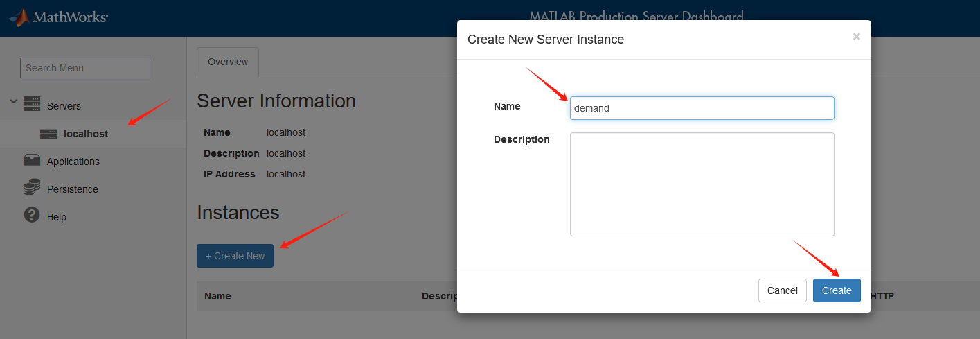
Task: Click the Servers stack icon
Action: (x=32, y=105)
